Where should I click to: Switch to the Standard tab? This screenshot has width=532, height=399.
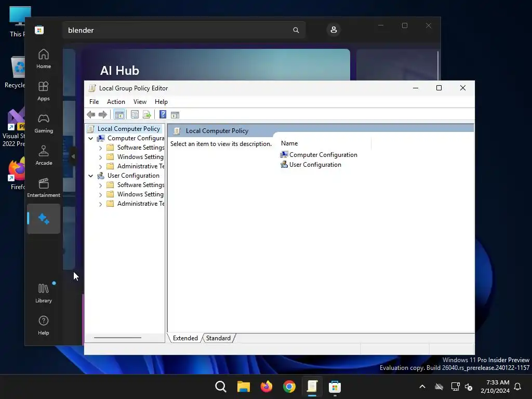coord(218,338)
